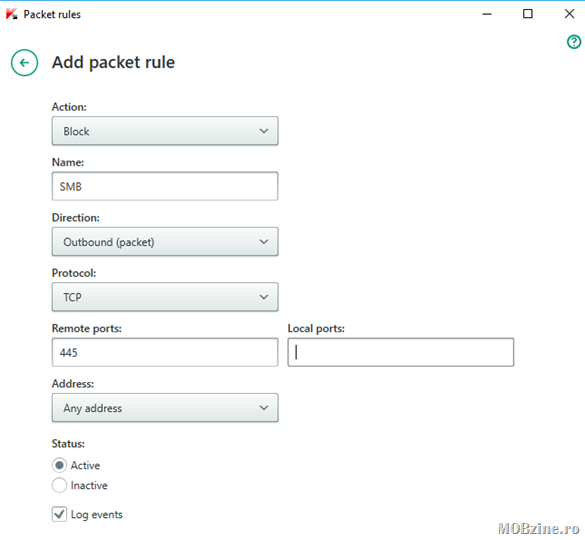Focus the empty Local ports field
The height and width of the screenshot is (540, 585).
click(401, 352)
